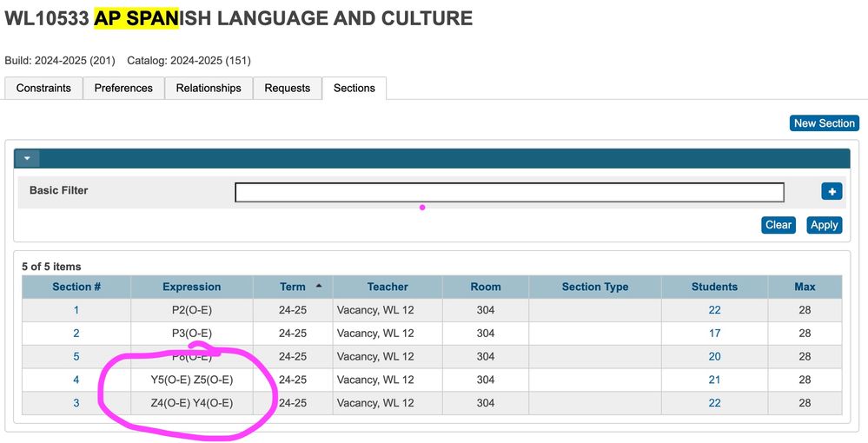Viewport: 868px width, 443px height.
Task: View the 22 students in section 1
Action: 714,310
